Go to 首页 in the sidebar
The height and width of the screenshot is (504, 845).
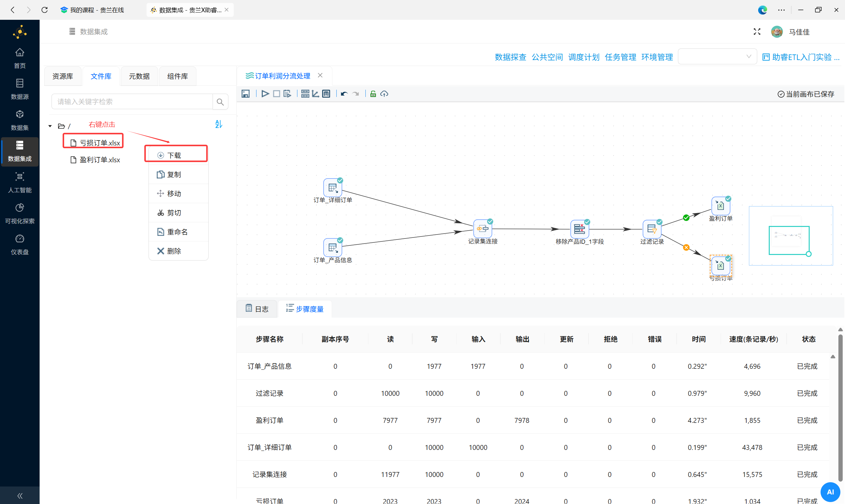tap(20, 58)
